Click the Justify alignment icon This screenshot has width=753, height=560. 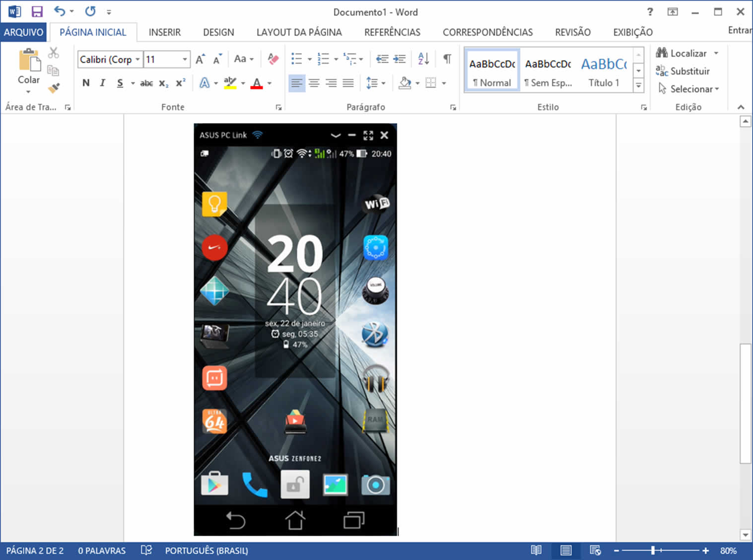(x=348, y=83)
